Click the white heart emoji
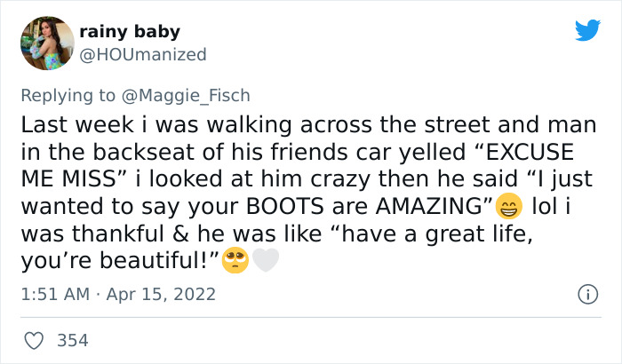The height and width of the screenshot is (364, 622). point(265,260)
